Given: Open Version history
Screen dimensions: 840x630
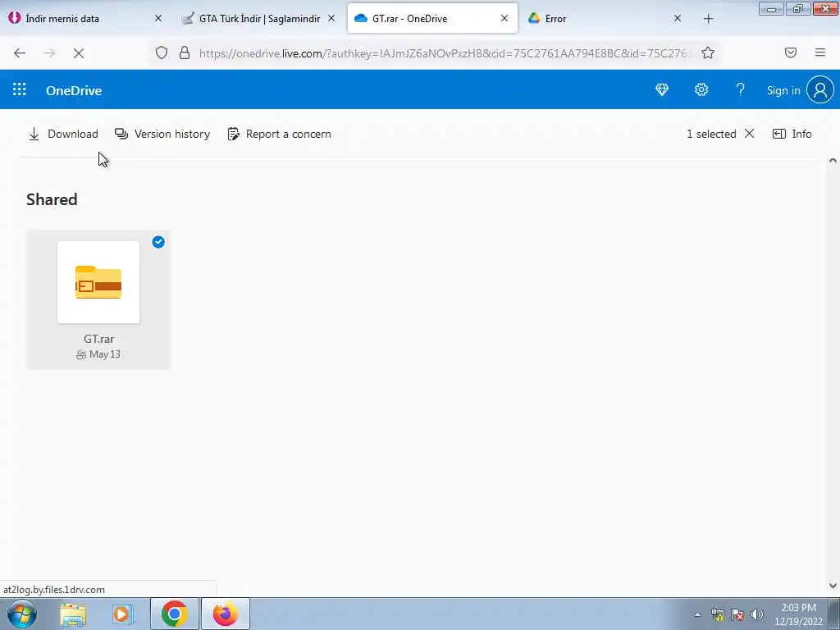Looking at the screenshot, I should pyautogui.click(x=162, y=134).
